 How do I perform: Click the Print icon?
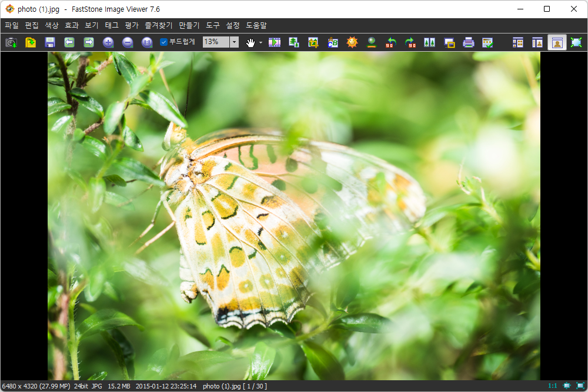(x=469, y=42)
